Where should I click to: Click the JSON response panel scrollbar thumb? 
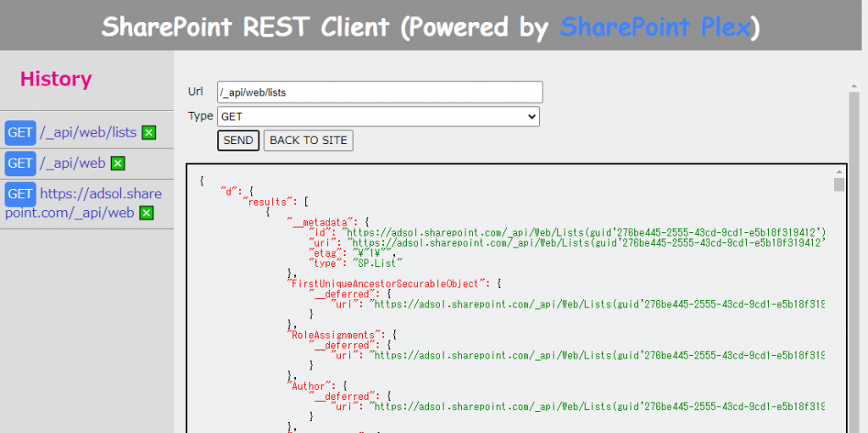839,185
